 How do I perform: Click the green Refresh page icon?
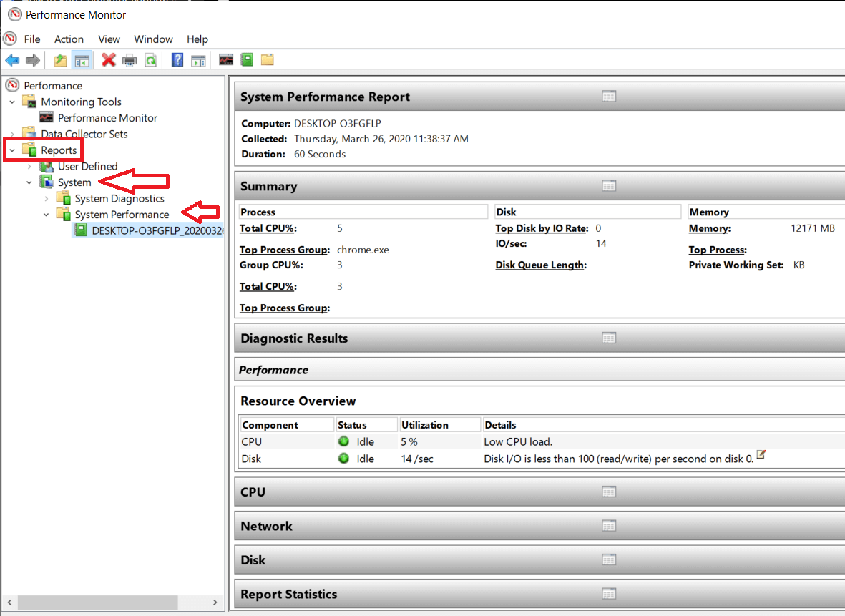(x=150, y=60)
